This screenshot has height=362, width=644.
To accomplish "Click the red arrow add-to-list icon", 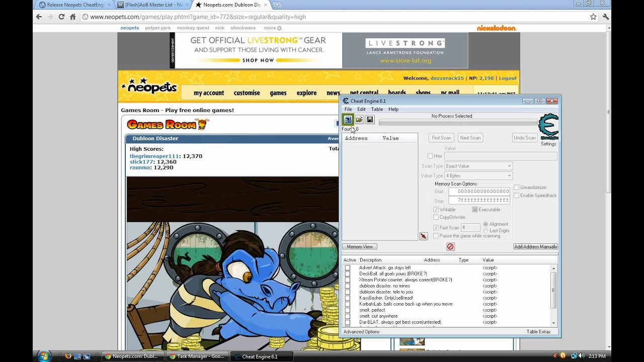I will pyautogui.click(x=424, y=236).
